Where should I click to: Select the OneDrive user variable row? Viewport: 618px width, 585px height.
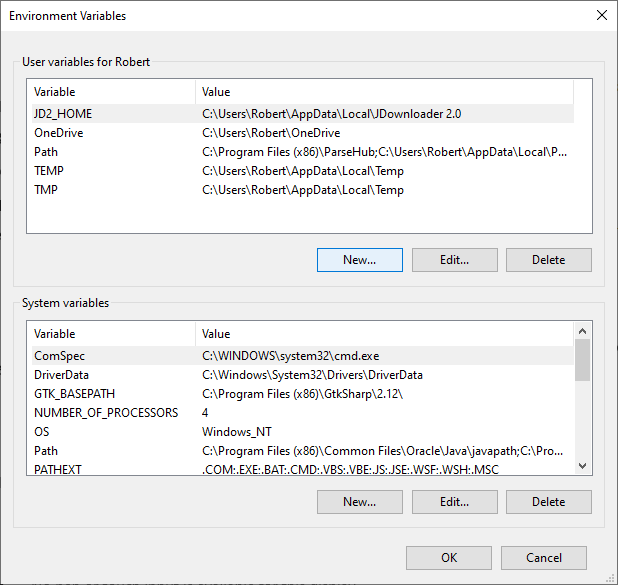click(x=303, y=133)
